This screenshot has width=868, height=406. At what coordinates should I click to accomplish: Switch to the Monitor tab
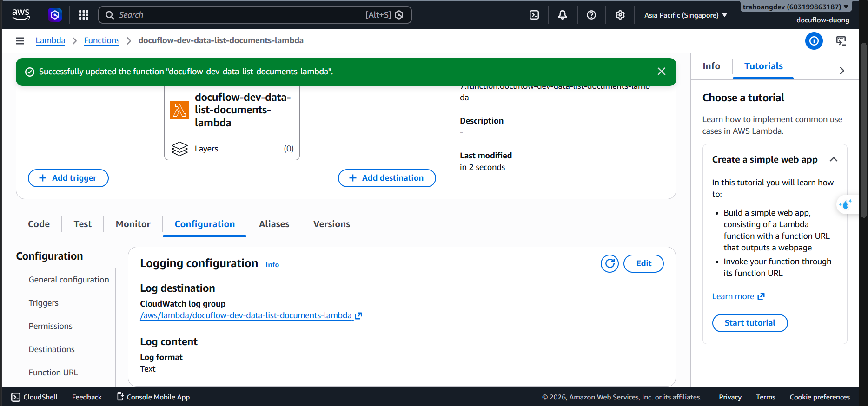[x=133, y=224]
